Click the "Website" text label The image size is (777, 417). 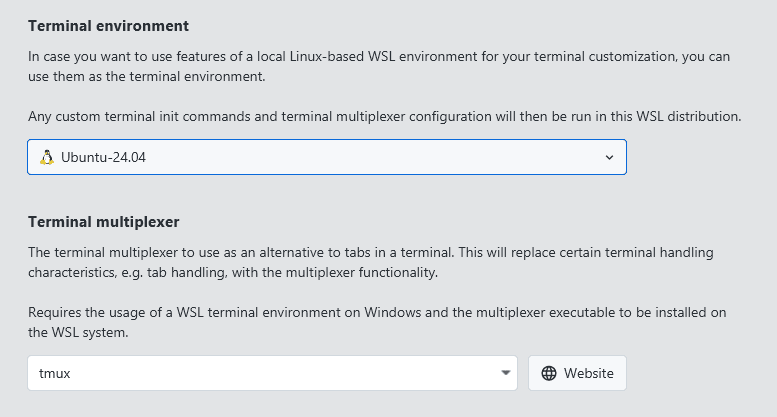(x=588, y=373)
